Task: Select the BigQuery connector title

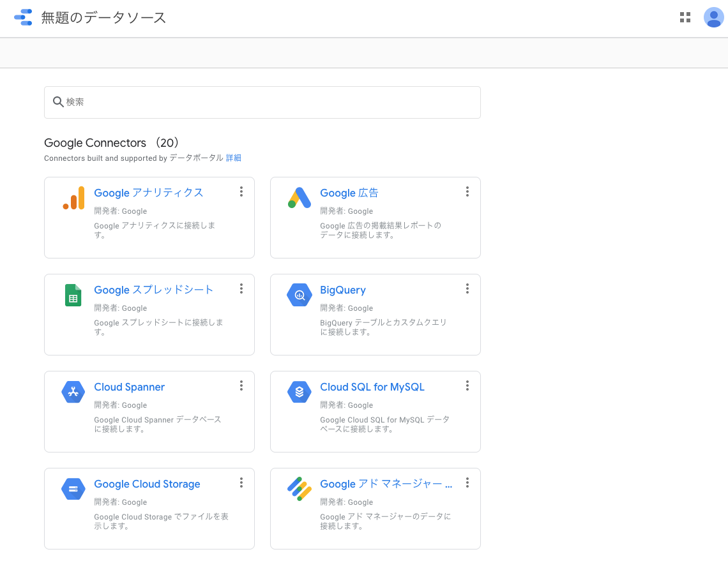Action: point(343,290)
